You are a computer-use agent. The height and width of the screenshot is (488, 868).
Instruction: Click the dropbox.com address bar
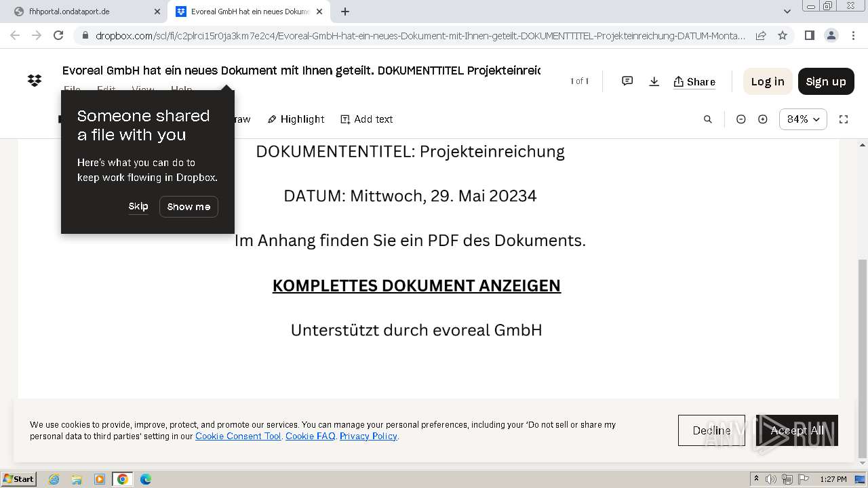(x=420, y=36)
